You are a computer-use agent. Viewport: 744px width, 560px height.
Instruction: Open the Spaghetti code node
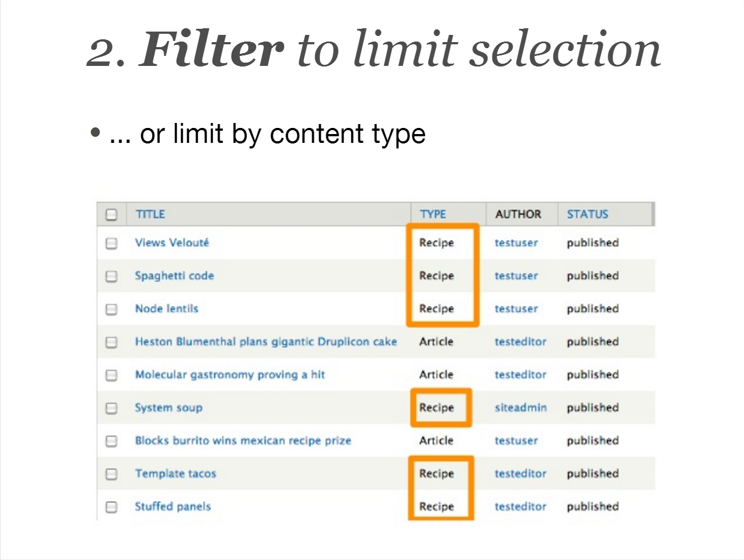[175, 276]
